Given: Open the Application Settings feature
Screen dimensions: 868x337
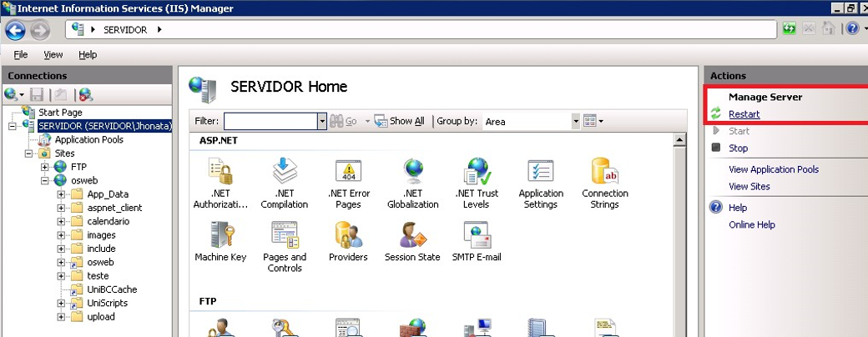Looking at the screenshot, I should click(x=541, y=172).
